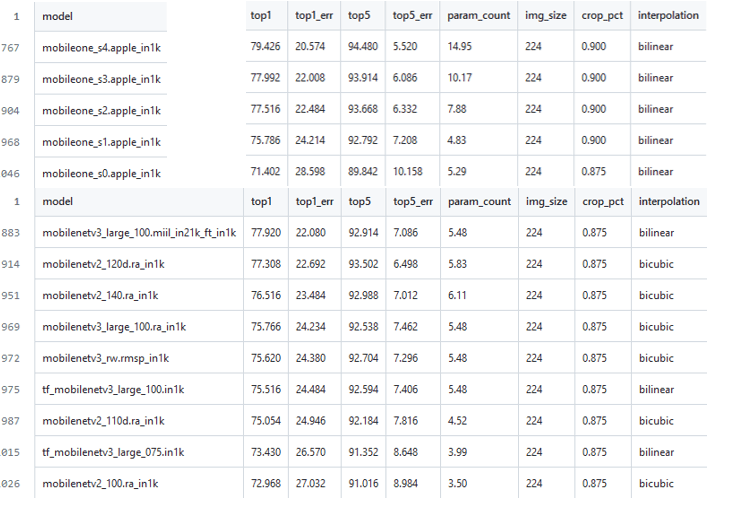Click the tf_mobilenetv3_large_075.in1k model name
The image size is (740, 530).
pyautogui.click(x=113, y=452)
